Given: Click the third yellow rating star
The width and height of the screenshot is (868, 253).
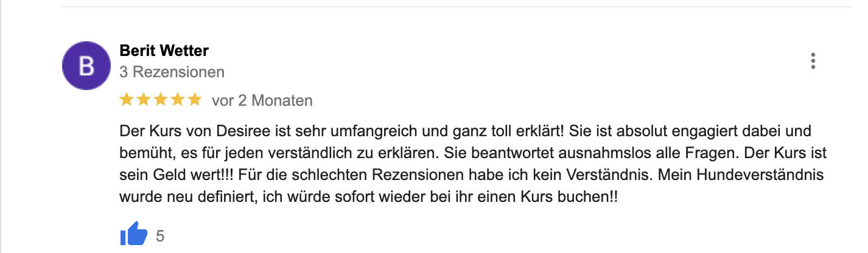Looking at the screenshot, I should (161, 100).
